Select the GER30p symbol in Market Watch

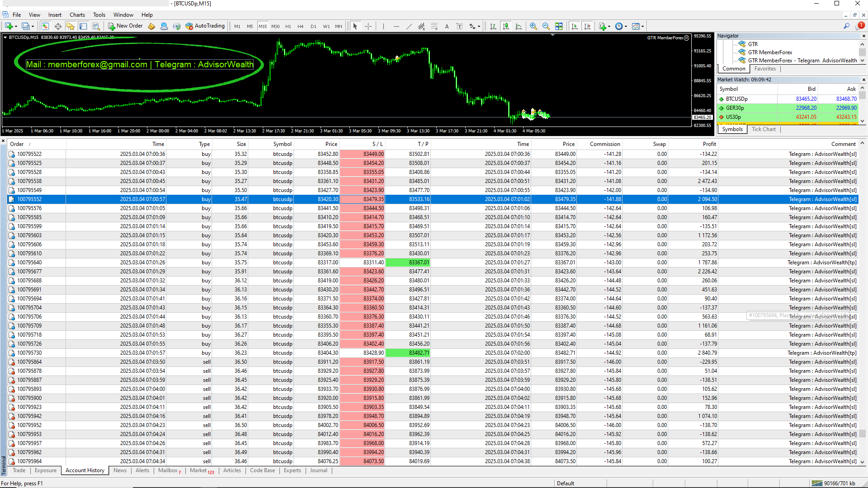coord(735,108)
